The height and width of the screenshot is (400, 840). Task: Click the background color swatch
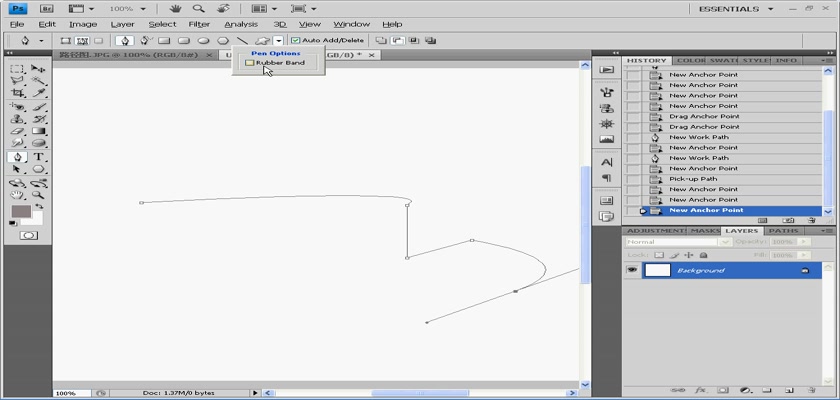click(x=36, y=219)
